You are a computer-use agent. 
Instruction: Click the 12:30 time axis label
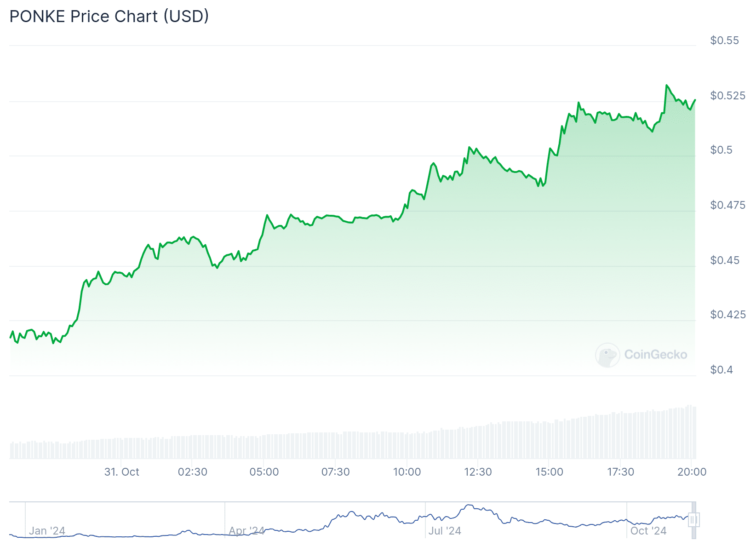478,472
